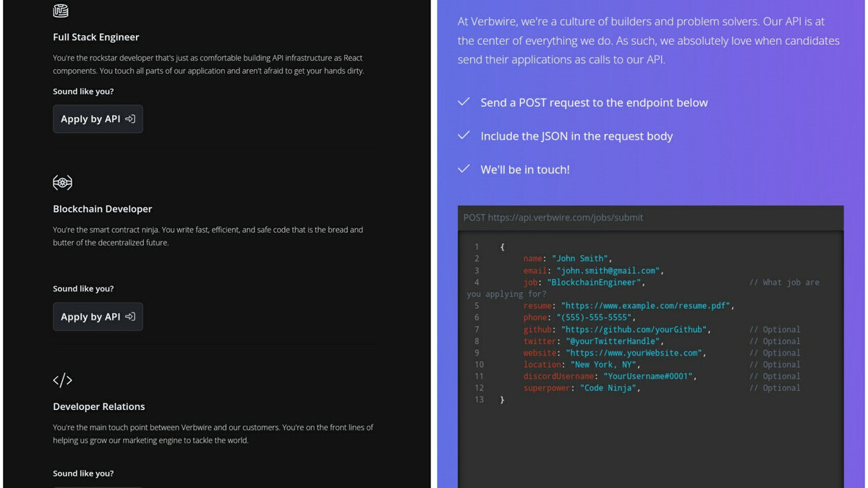The image size is (868, 488).
Task: Click the resume URL string in code
Action: coord(645,306)
